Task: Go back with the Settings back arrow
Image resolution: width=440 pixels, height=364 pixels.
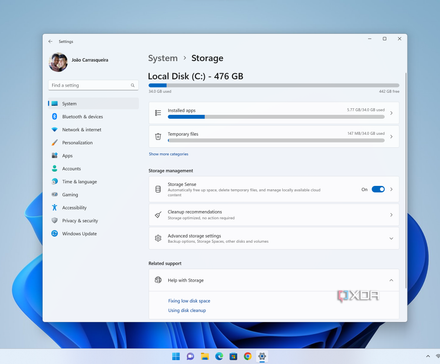Action: pyautogui.click(x=50, y=41)
